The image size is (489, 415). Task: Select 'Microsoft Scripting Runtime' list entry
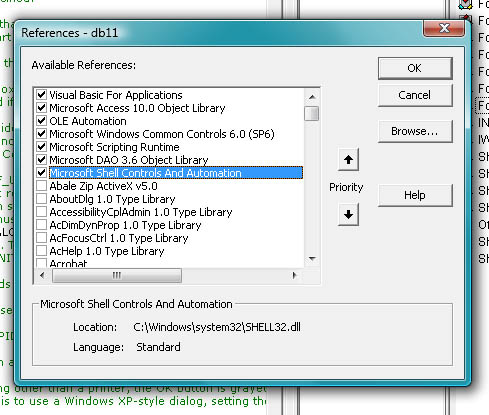click(114, 147)
